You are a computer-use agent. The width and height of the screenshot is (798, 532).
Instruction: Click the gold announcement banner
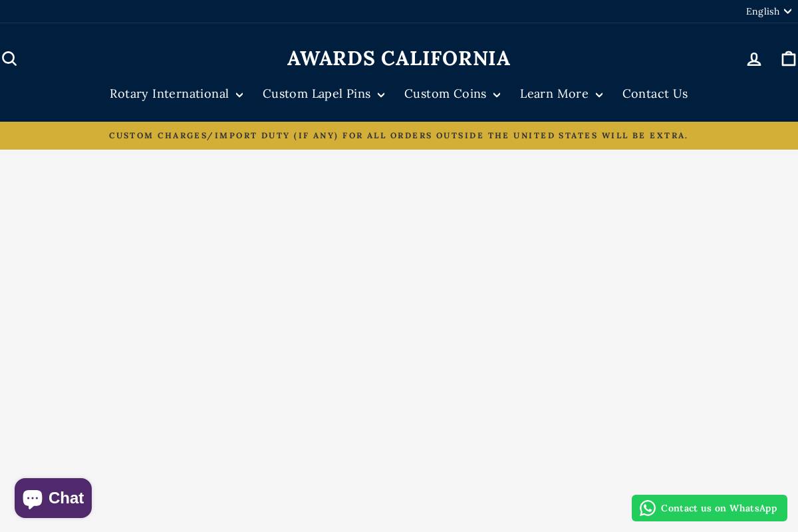(399, 135)
